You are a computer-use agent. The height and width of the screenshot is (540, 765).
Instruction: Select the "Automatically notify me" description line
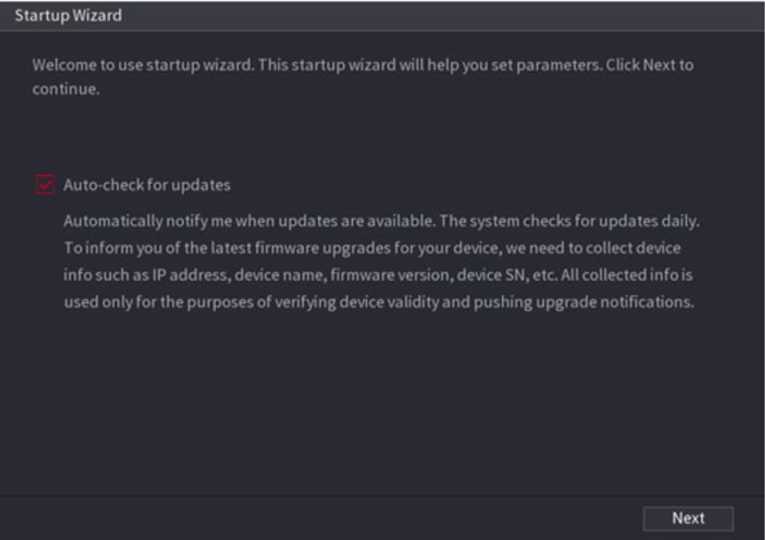point(200,219)
